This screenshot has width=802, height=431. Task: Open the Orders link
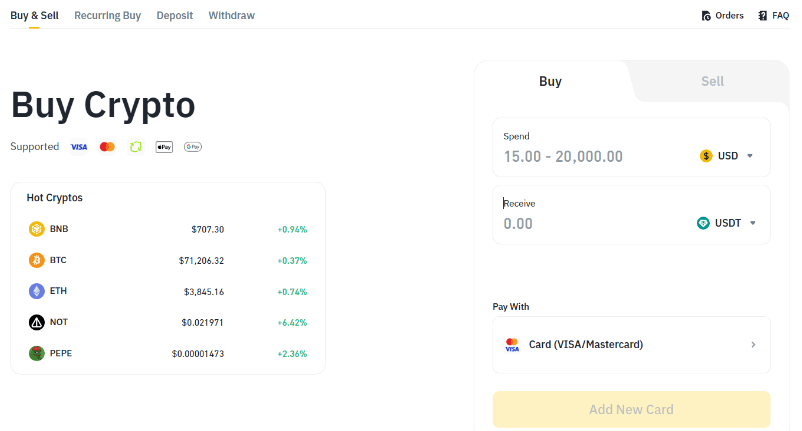722,16
